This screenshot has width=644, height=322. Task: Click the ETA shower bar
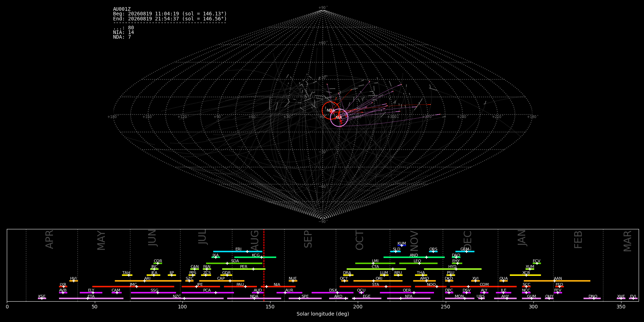[x=91, y=298]
